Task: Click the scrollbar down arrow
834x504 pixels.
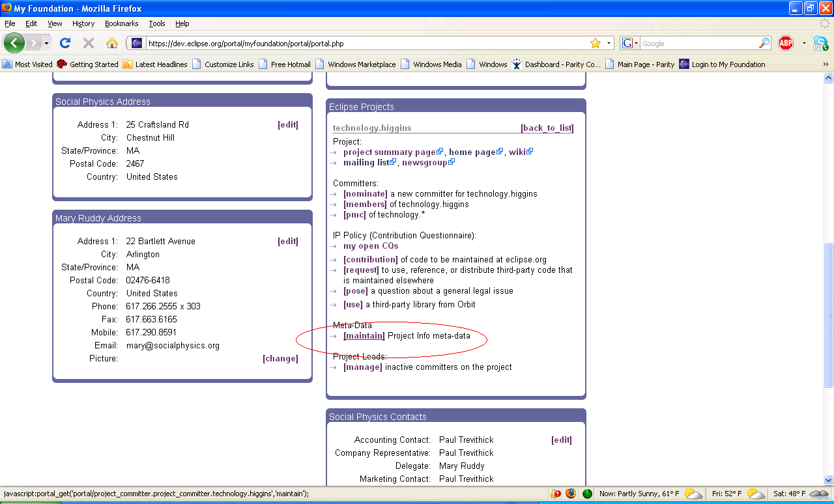Action: [x=828, y=480]
